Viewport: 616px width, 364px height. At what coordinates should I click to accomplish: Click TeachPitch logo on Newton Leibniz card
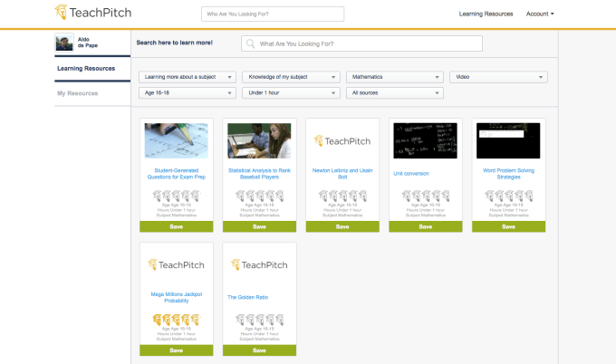(x=342, y=140)
